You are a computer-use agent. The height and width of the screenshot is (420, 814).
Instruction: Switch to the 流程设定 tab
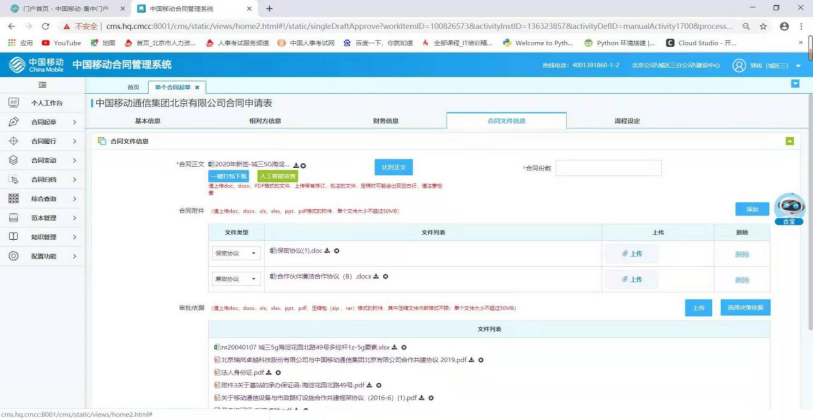(x=626, y=121)
